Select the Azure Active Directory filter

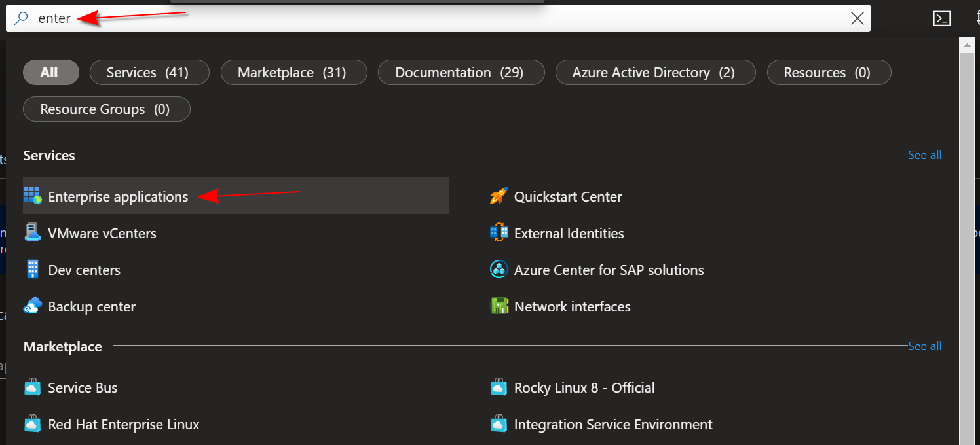(x=655, y=72)
